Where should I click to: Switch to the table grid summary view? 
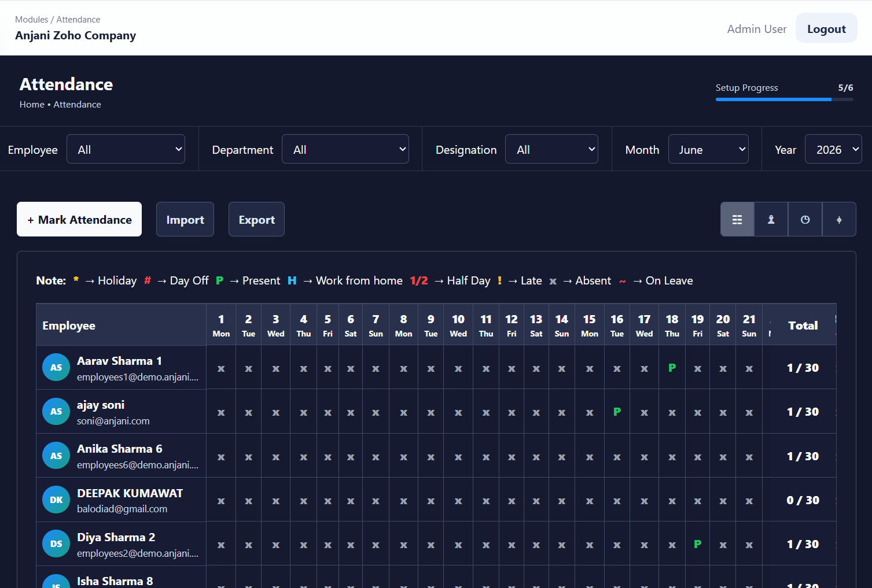(x=737, y=219)
